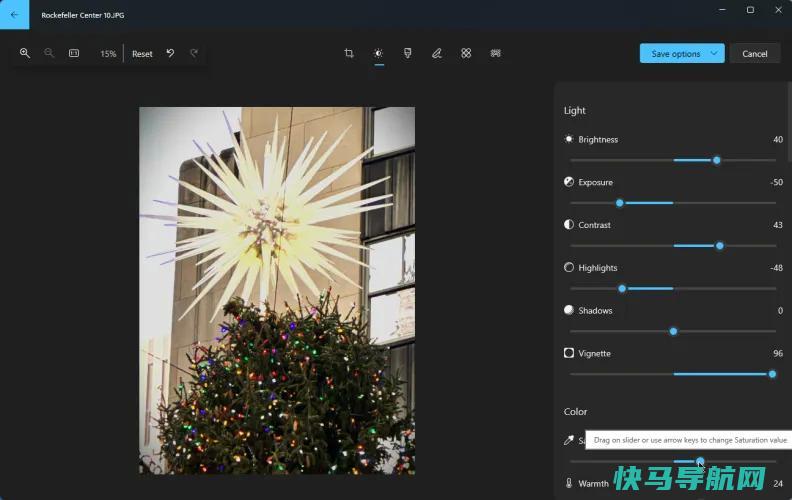This screenshot has width=792, height=500.
Task: Click the adjustments panel scrollbar
Action: point(789,122)
